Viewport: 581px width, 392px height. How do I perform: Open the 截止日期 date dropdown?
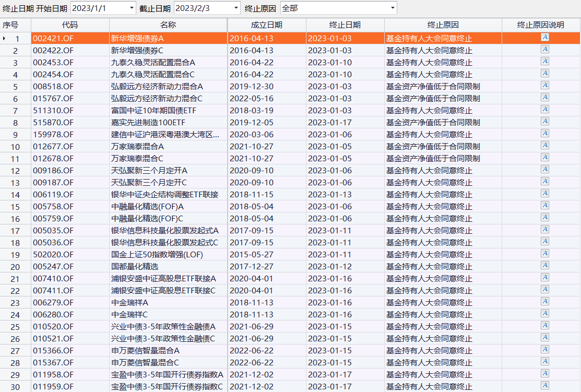pyautogui.click(x=236, y=8)
